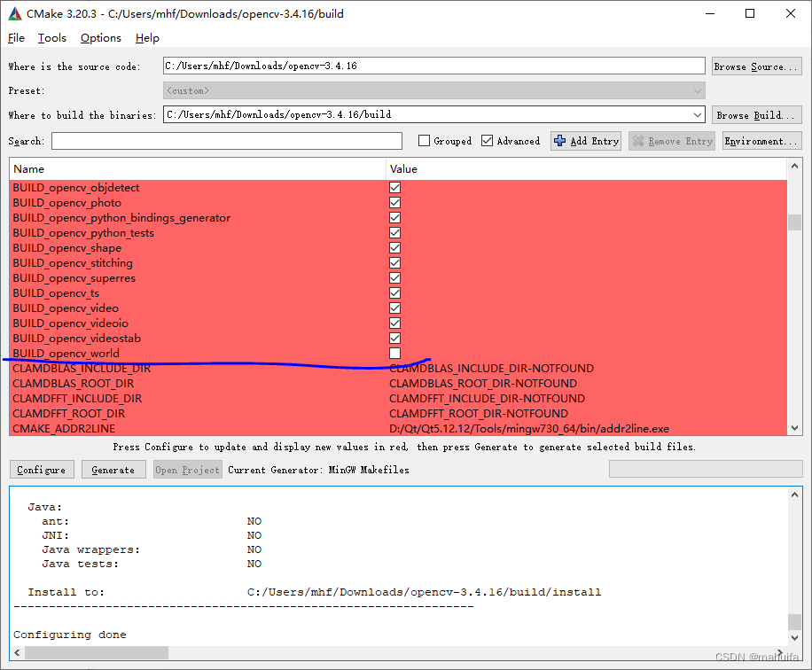Select the CMAKE_ADDR2LINE row name
The image size is (812, 670).
click(64, 428)
